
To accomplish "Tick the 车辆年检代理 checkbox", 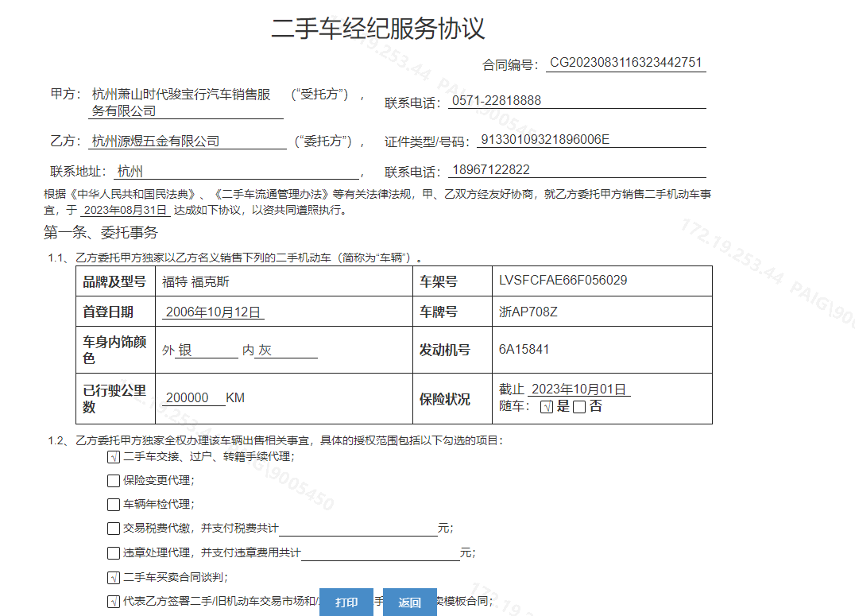I will pyautogui.click(x=114, y=505).
